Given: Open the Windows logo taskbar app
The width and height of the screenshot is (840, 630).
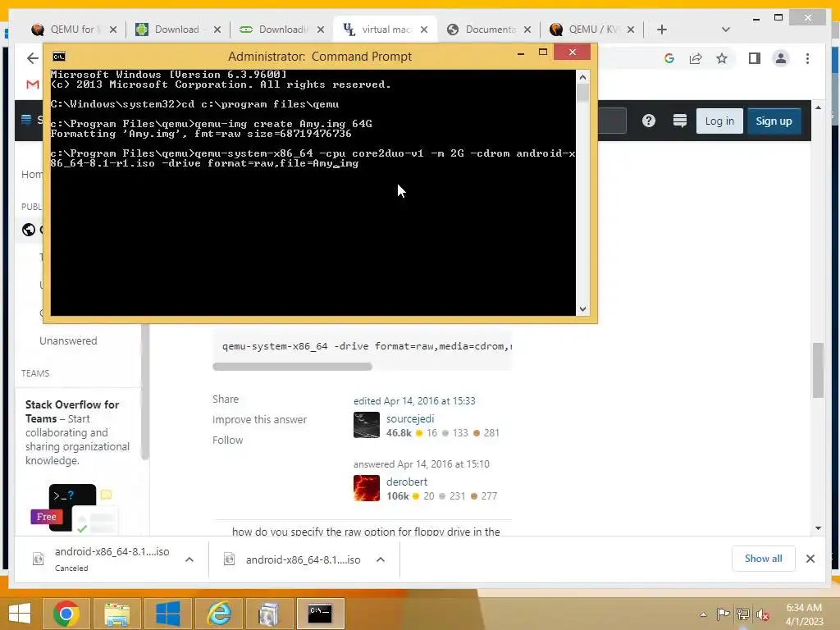Looking at the screenshot, I should point(167,614).
